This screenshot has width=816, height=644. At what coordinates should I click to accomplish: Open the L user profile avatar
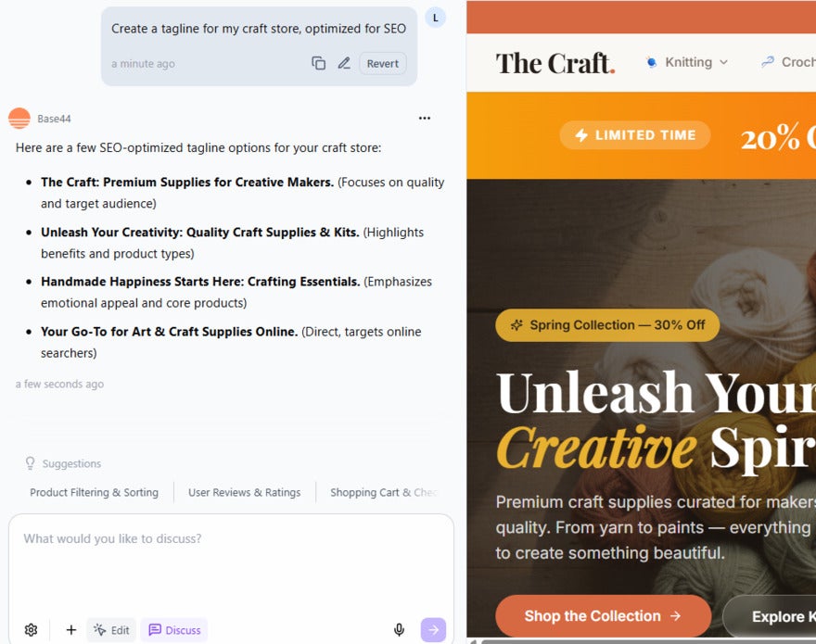pyautogui.click(x=436, y=18)
